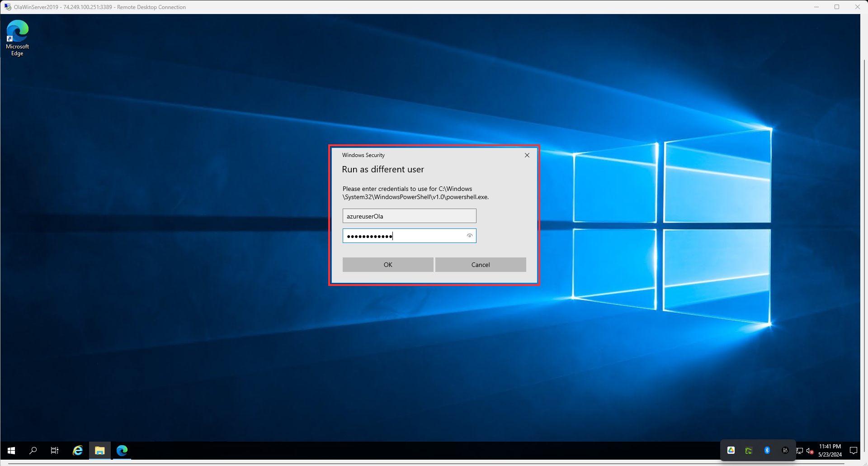Click the OK button in Windows Security
Screen dimensions: 868x466
(388, 265)
